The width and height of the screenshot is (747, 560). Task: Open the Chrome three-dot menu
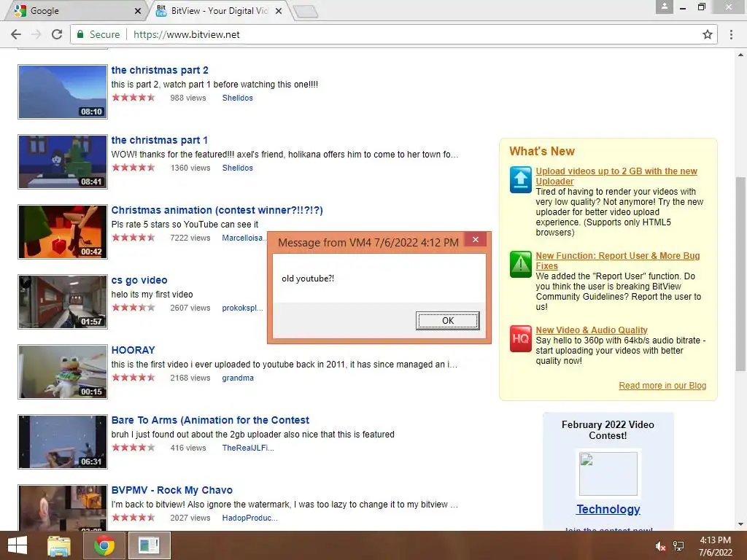(x=731, y=34)
